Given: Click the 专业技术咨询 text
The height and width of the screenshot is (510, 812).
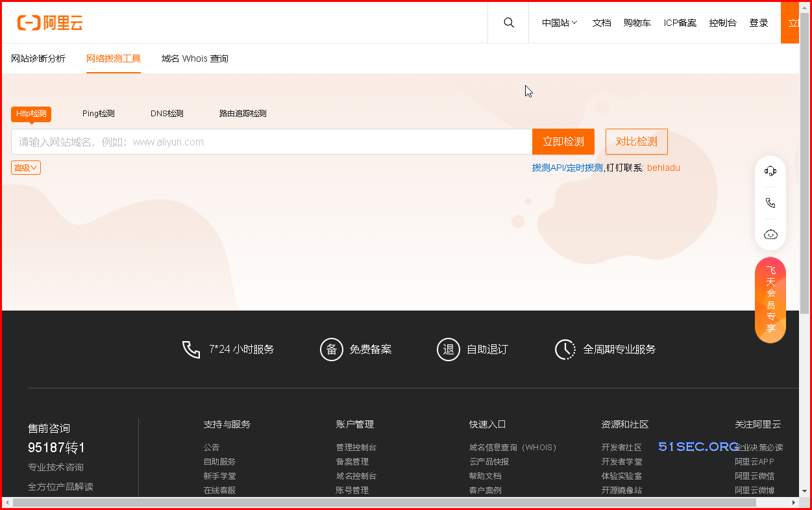Looking at the screenshot, I should [x=56, y=467].
